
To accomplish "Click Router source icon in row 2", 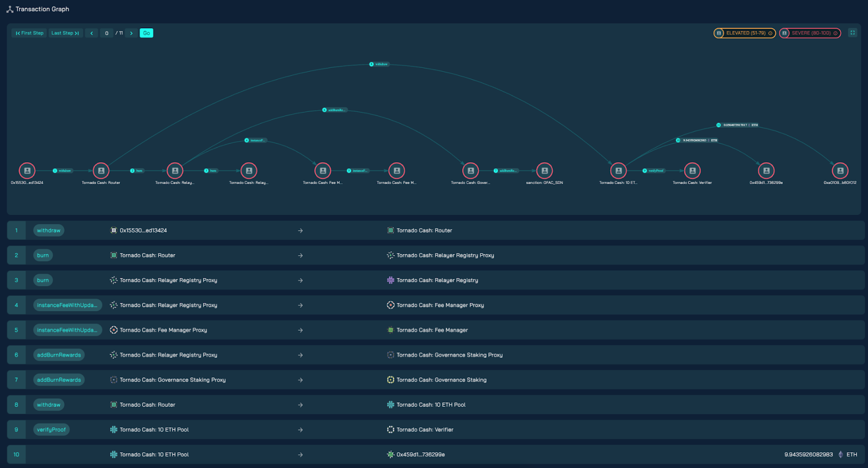I will pyautogui.click(x=113, y=255).
